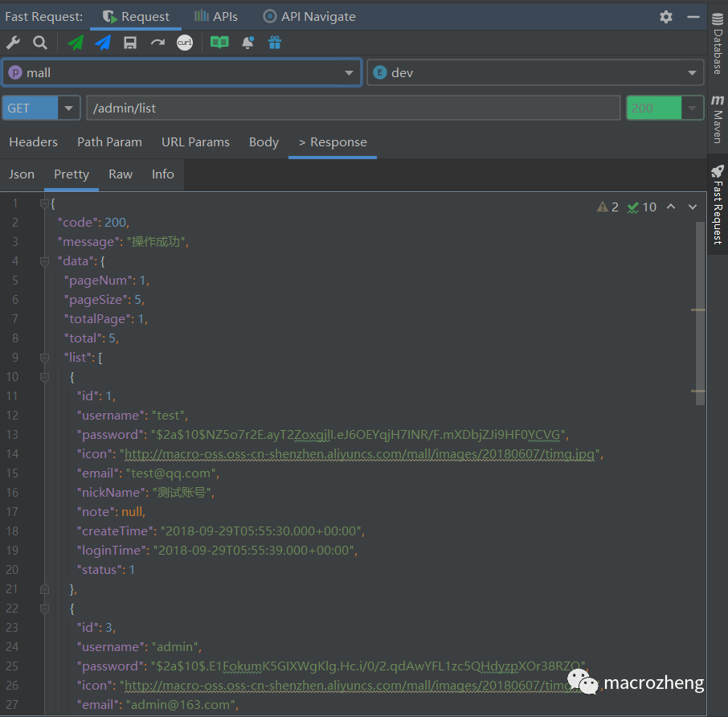Click fold end marker on line 21
The height and width of the screenshot is (717, 728).
[x=44, y=589]
